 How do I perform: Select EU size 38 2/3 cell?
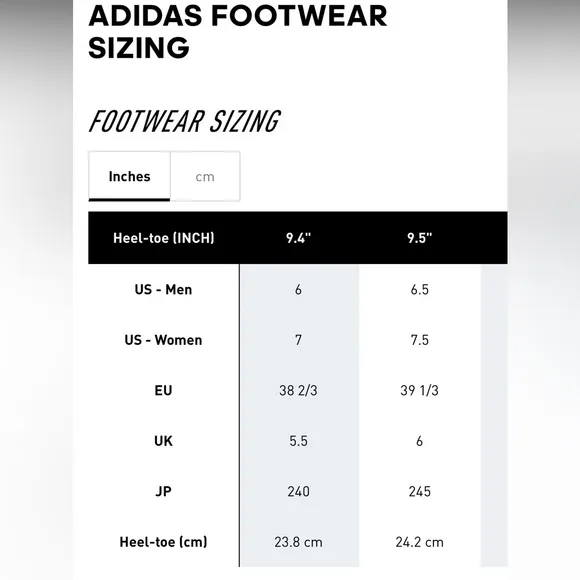click(299, 390)
